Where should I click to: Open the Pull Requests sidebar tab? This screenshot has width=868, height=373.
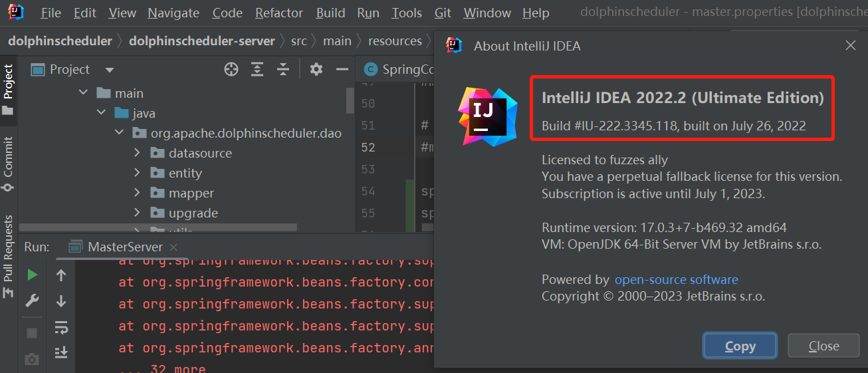pos(8,255)
